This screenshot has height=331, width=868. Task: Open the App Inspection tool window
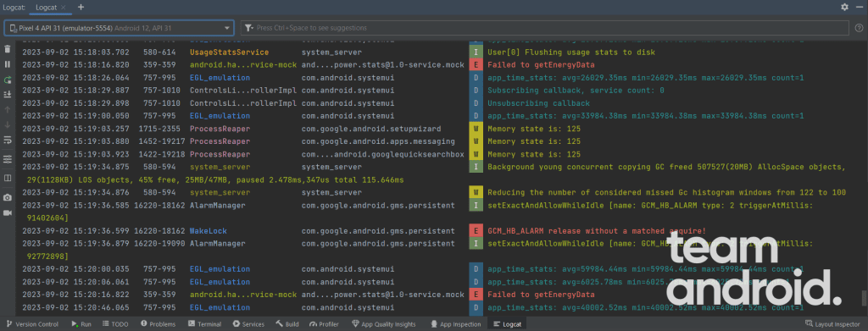click(x=456, y=324)
